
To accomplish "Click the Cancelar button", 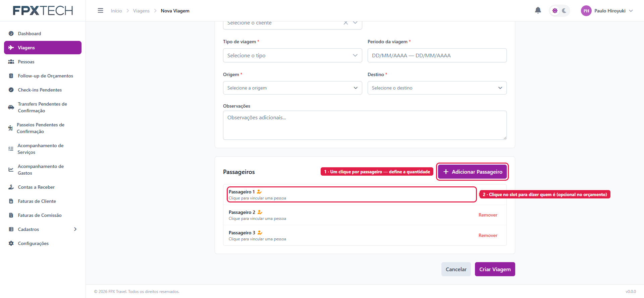I will tap(456, 269).
